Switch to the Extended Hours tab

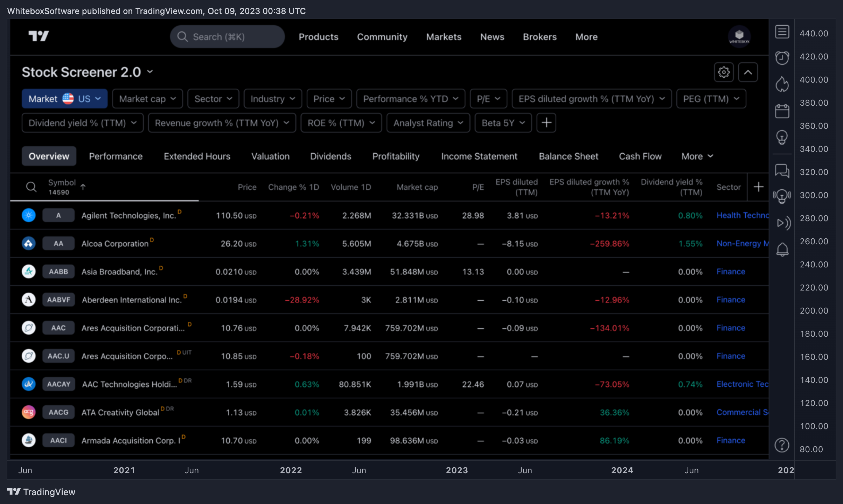[197, 156]
